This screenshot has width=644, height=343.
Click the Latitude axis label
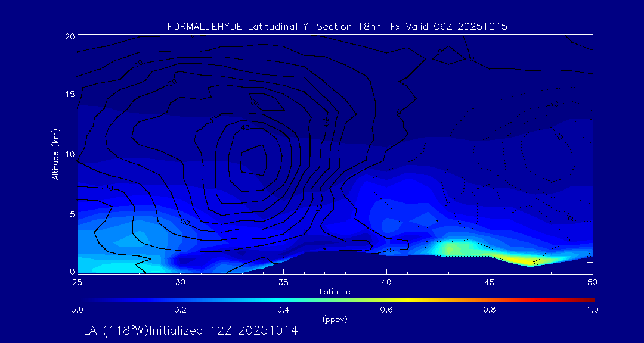[x=335, y=292]
